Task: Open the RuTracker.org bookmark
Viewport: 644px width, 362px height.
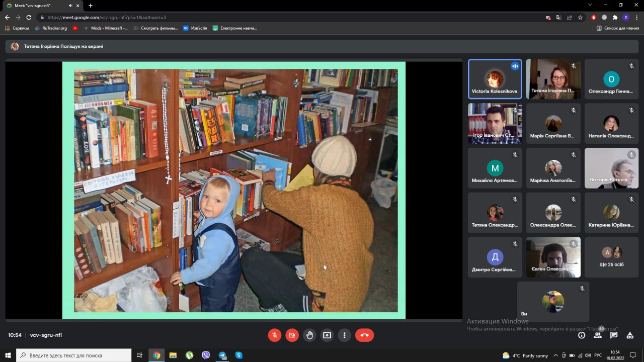Action: click(51, 28)
